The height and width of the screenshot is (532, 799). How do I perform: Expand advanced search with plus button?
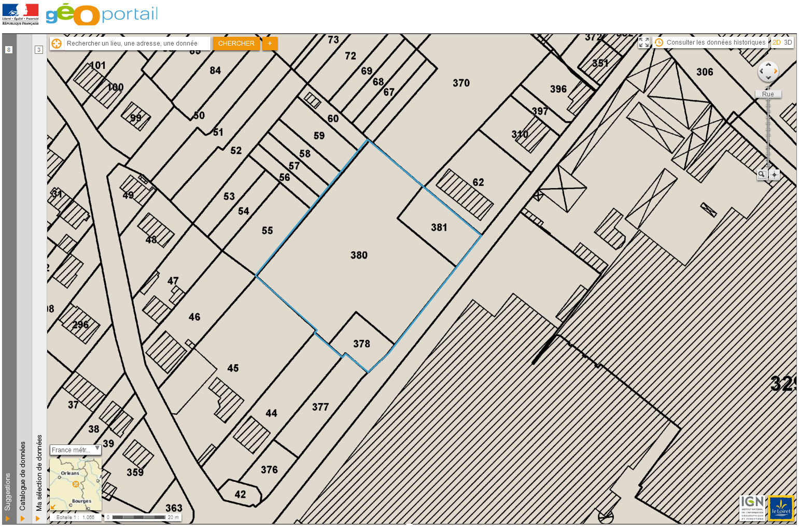coord(270,44)
